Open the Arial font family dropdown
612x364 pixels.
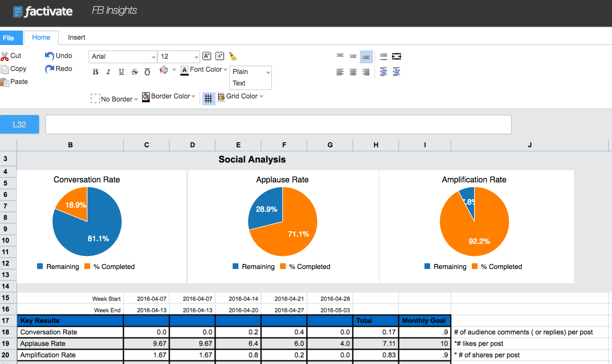coord(123,56)
